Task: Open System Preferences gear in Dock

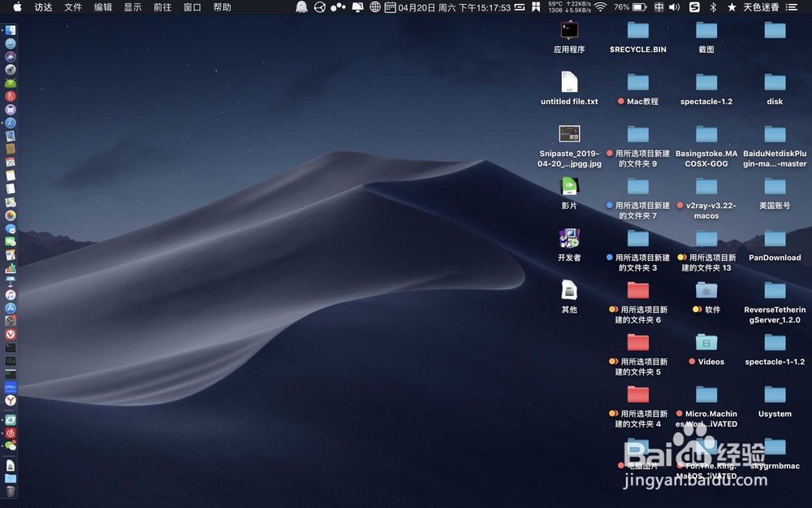Action: point(11,321)
